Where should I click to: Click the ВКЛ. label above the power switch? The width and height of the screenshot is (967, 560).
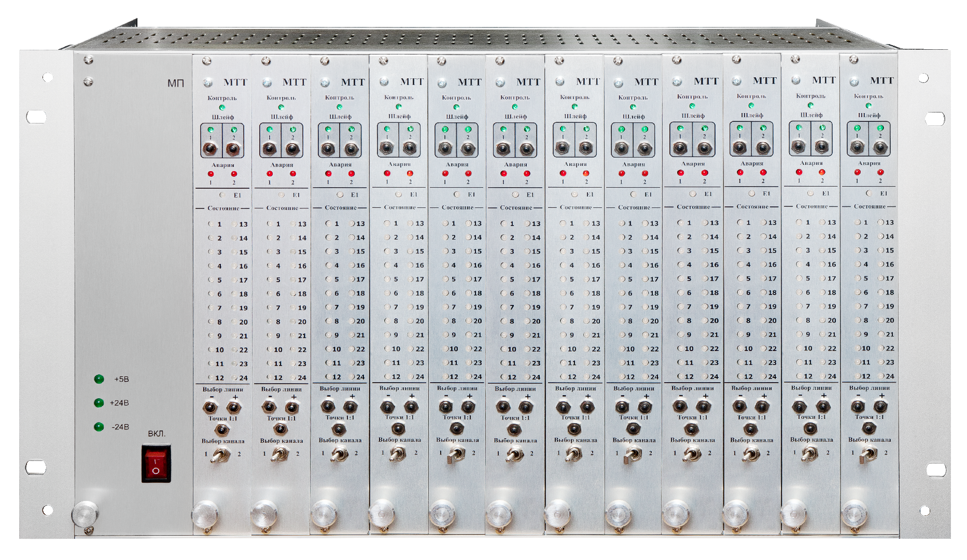pyautogui.click(x=157, y=433)
